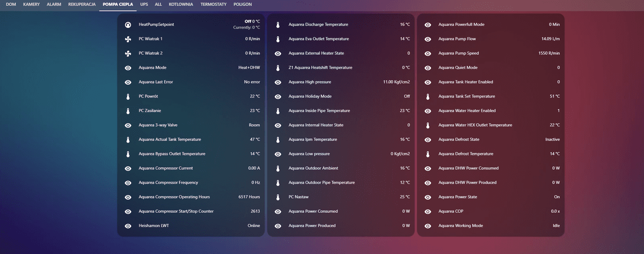Image resolution: width=644 pixels, height=254 pixels.
Task: Click thermometer icon for Aquarea Tank Set Temperature
Action: pyautogui.click(x=428, y=96)
